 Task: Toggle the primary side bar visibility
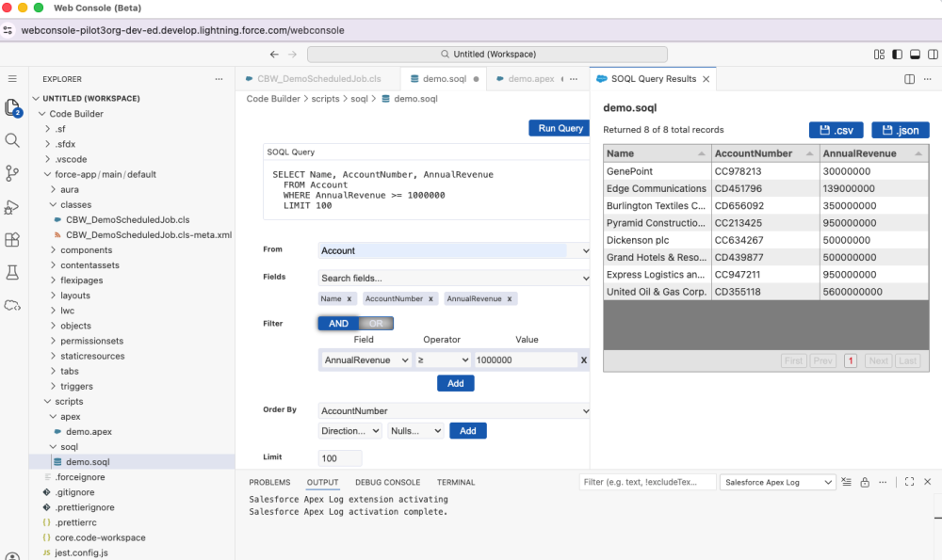897,54
